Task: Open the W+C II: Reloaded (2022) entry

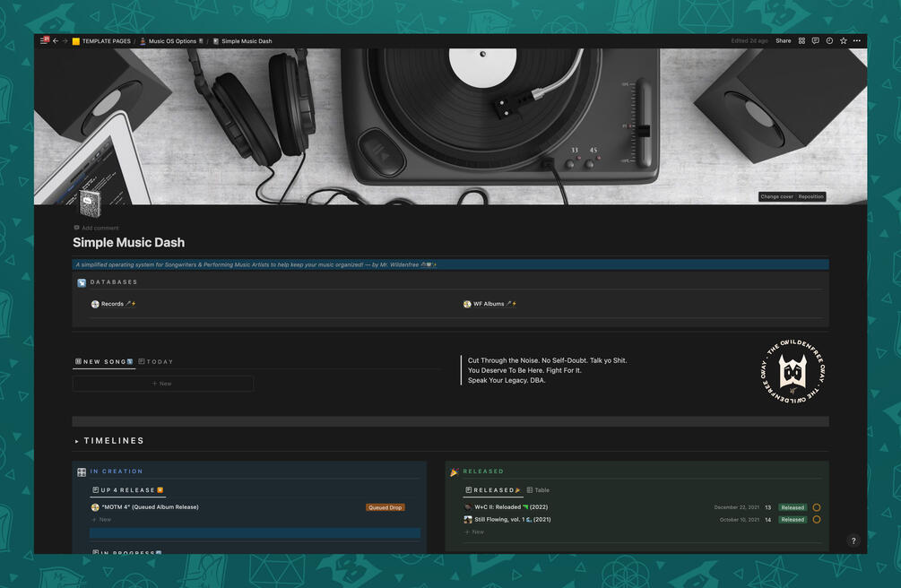Action: coord(511,507)
